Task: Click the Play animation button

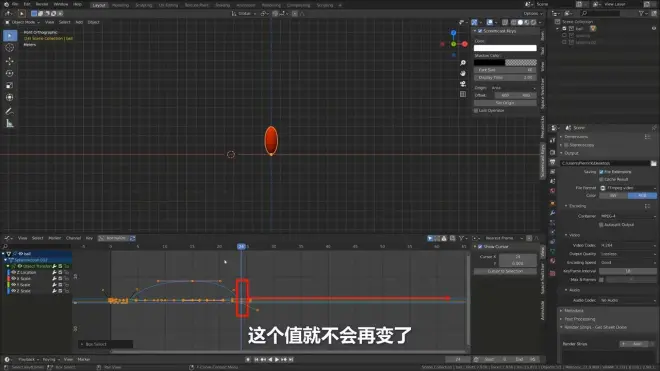Action: (277, 360)
